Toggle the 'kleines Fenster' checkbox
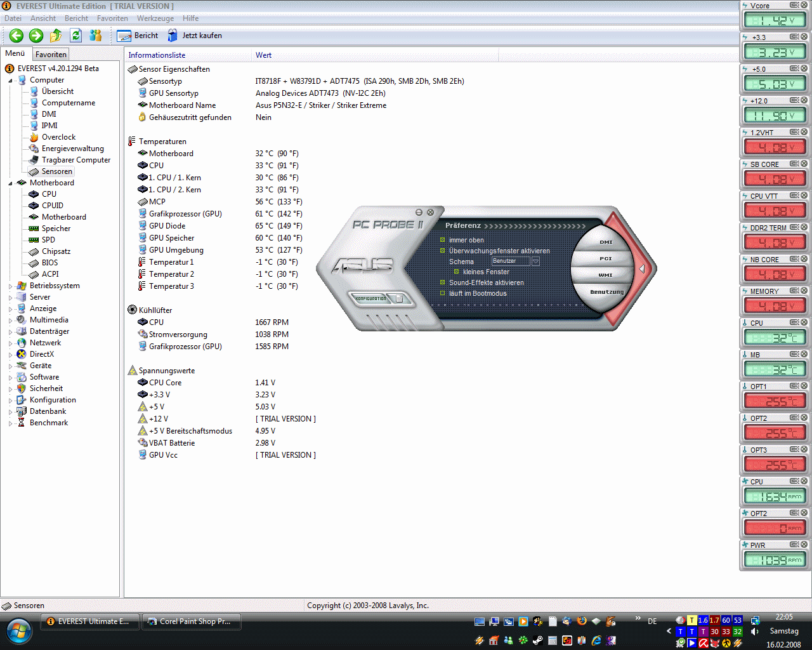The width and height of the screenshot is (812, 650). click(x=456, y=272)
